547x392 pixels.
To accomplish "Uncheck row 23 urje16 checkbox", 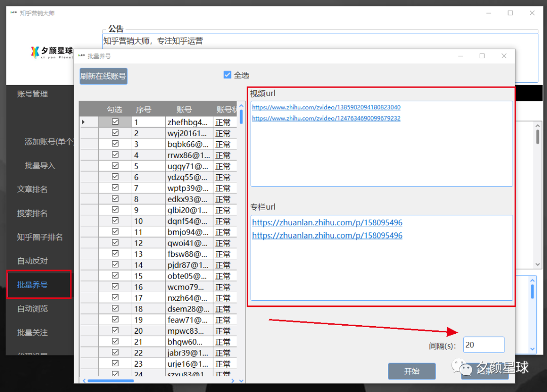I will point(115,364).
